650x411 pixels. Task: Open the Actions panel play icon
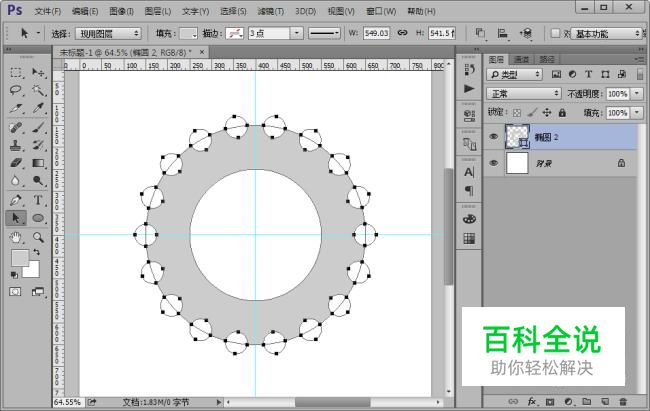(x=469, y=88)
